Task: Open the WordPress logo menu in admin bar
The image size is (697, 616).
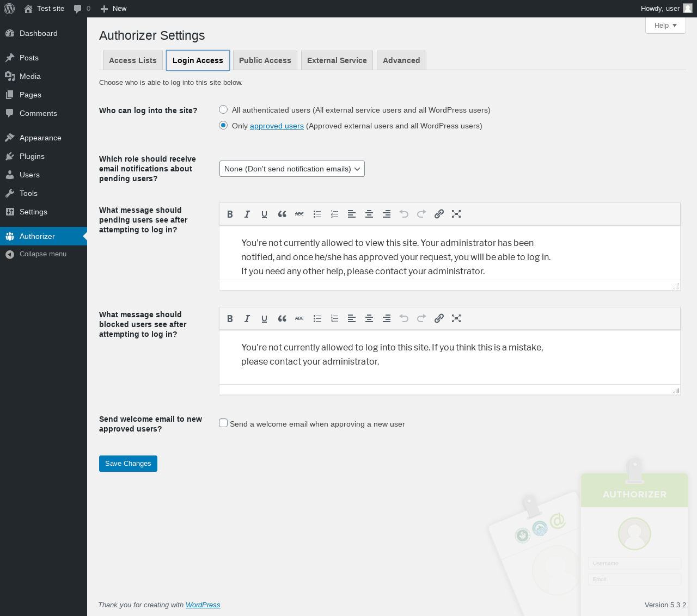Action: point(9,9)
